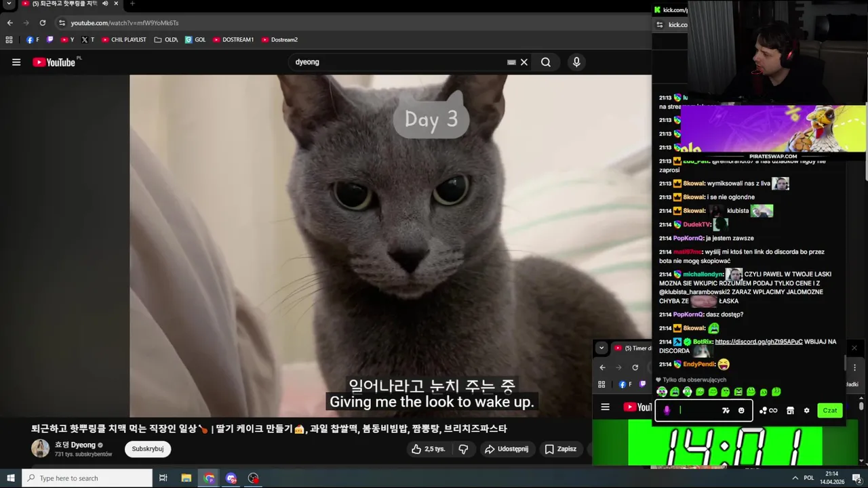Open File Explorer from the taskbar

click(x=186, y=479)
